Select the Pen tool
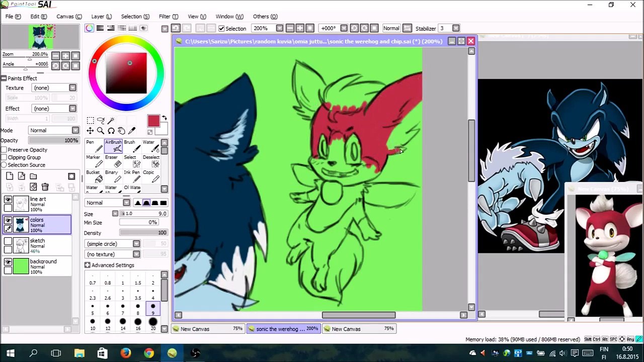The image size is (644, 362). click(x=94, y=146)
